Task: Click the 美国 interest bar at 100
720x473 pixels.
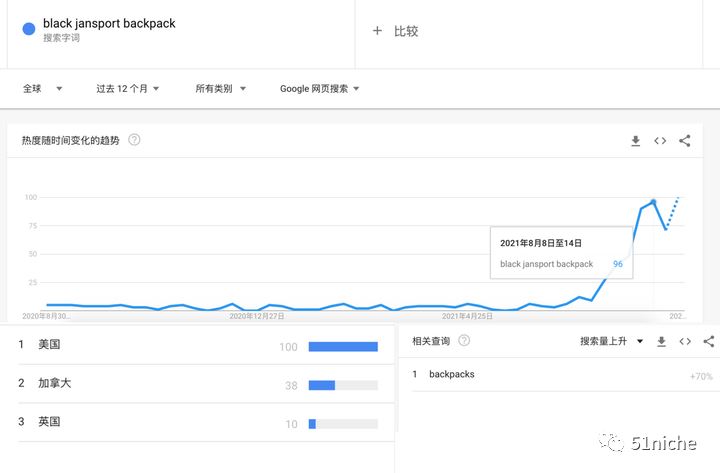Action: point(343,347)
